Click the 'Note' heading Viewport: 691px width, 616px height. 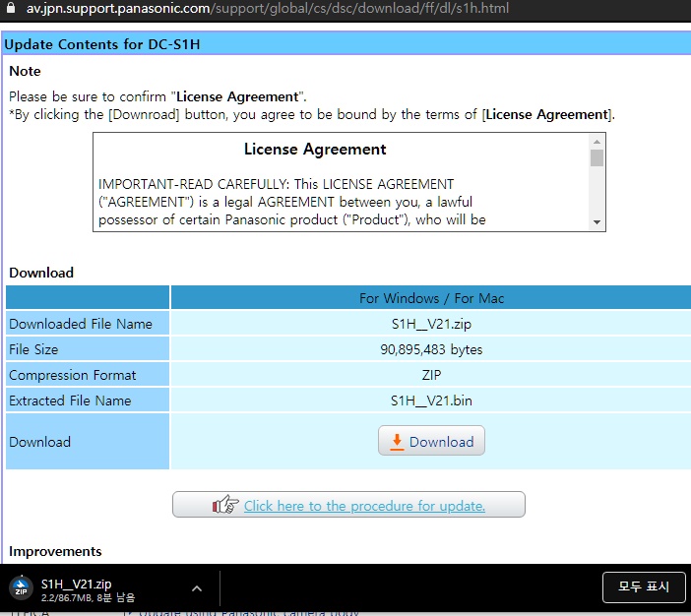[26, 71]
